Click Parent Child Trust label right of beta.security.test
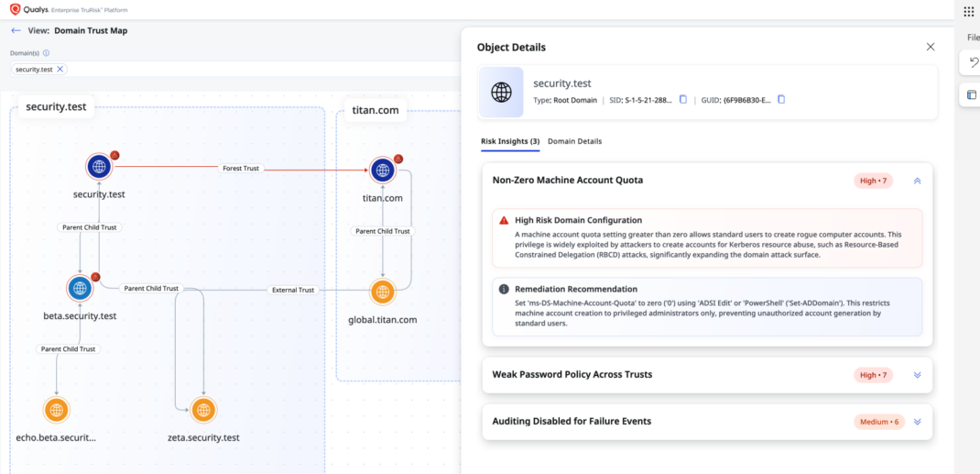980x474 pixels. 151,288
